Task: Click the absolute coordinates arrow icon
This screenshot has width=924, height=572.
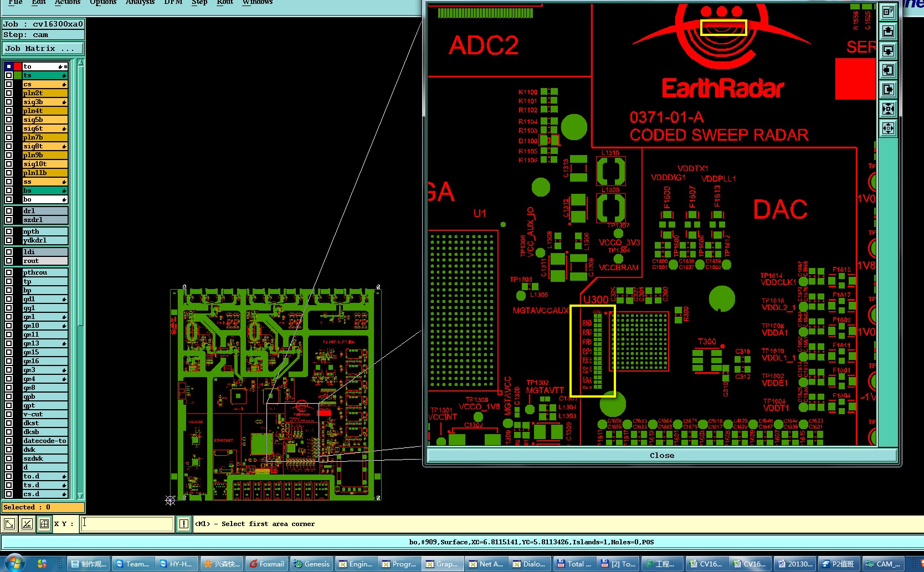Action: coord(9,523)
